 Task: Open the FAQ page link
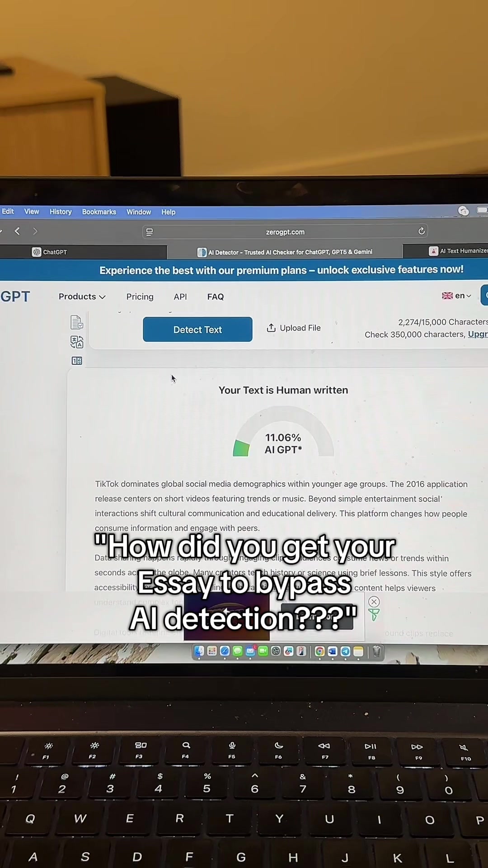click(216, 297)
